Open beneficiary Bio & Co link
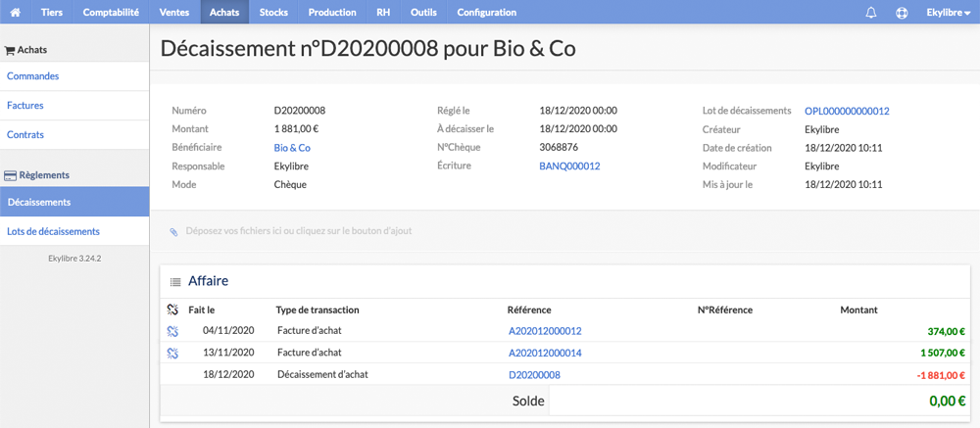 (x=292, y=148)
